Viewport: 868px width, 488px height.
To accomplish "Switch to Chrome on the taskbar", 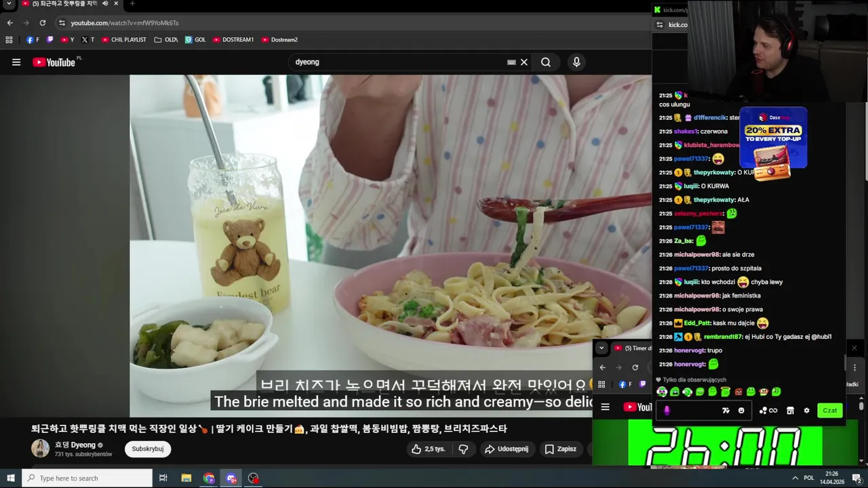I will 209,478.
